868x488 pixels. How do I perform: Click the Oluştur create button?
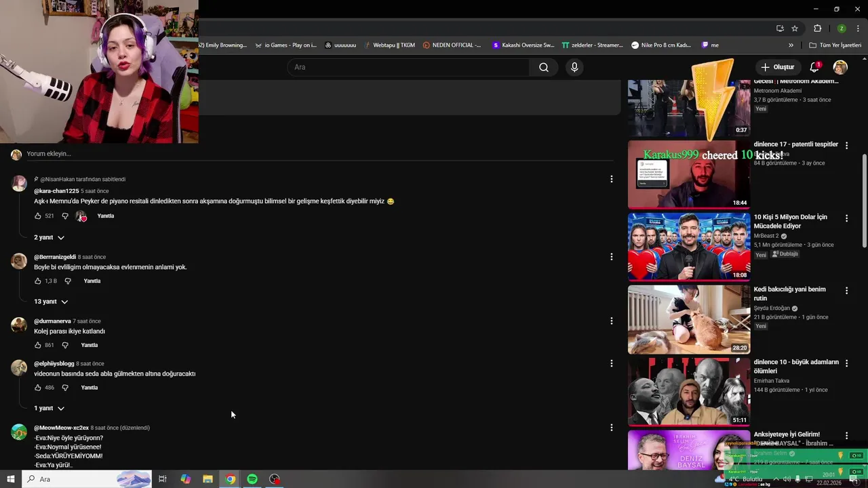777,67
